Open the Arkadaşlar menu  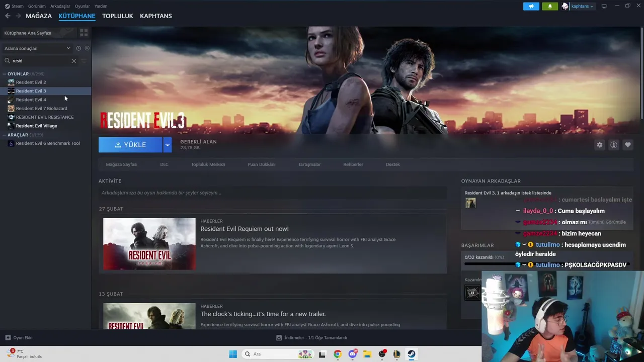tap(60, 6)
